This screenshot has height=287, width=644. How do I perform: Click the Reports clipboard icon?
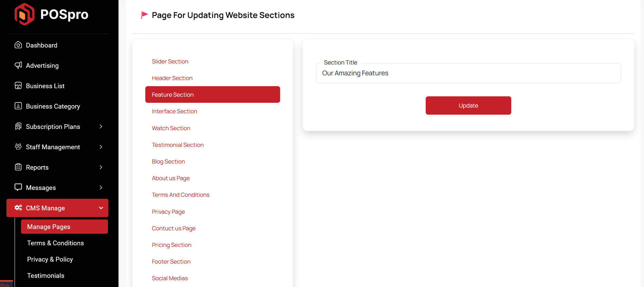[x=18, y=167]
